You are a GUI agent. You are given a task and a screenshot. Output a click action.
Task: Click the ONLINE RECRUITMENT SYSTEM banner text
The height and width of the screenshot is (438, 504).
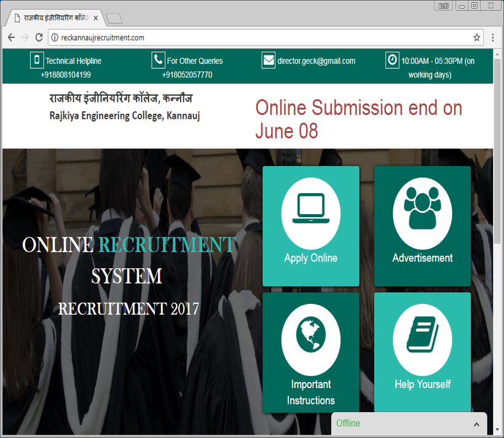[129, 260]
